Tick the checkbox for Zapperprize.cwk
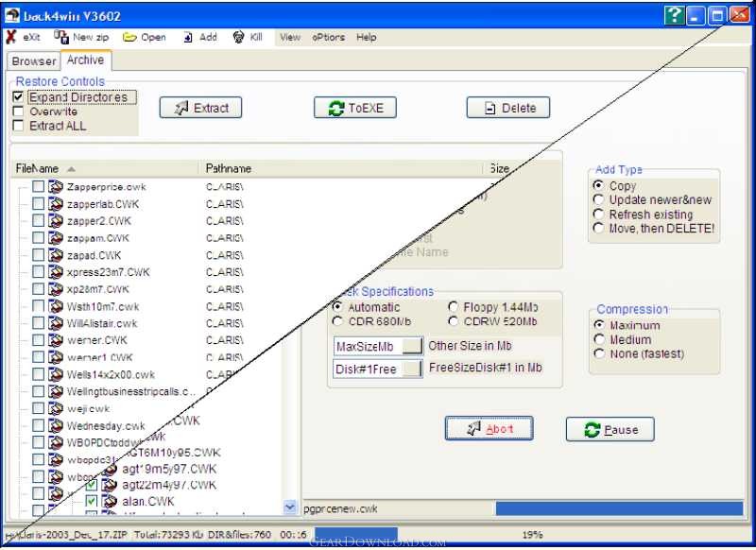756x550 pixels. [x=38, y=187]
